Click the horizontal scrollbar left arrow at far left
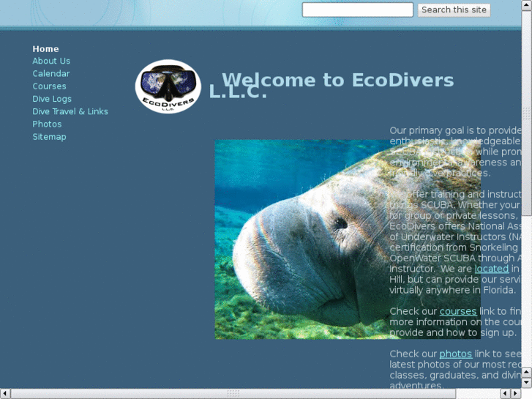This screenshot has height=399, width=532. click(x=5, y=394)
